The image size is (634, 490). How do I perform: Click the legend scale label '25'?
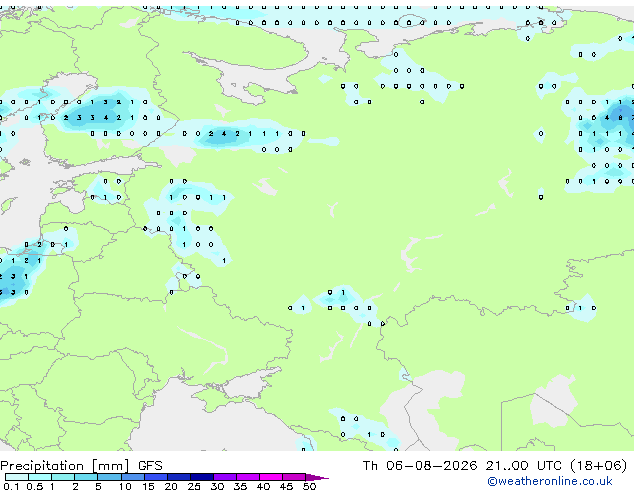pyautogui.click(x=194, y=486)
